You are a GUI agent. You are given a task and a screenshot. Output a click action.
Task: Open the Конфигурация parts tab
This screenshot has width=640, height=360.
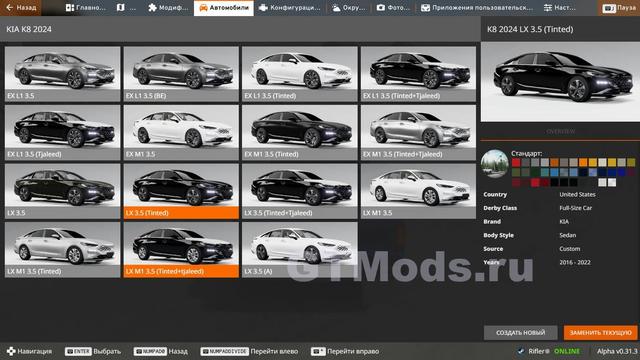click(290, 7)
